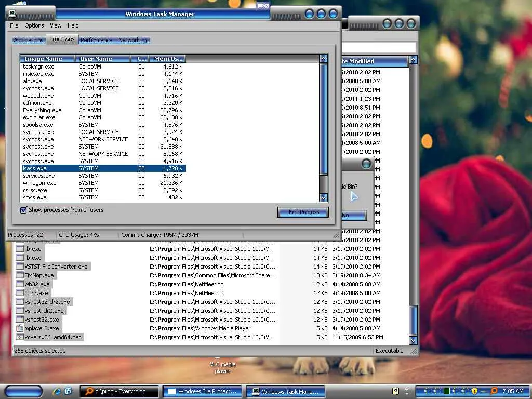Click the vshost32.exe file icon
This screenshot has height=399, width=532.
pos(20,320)
